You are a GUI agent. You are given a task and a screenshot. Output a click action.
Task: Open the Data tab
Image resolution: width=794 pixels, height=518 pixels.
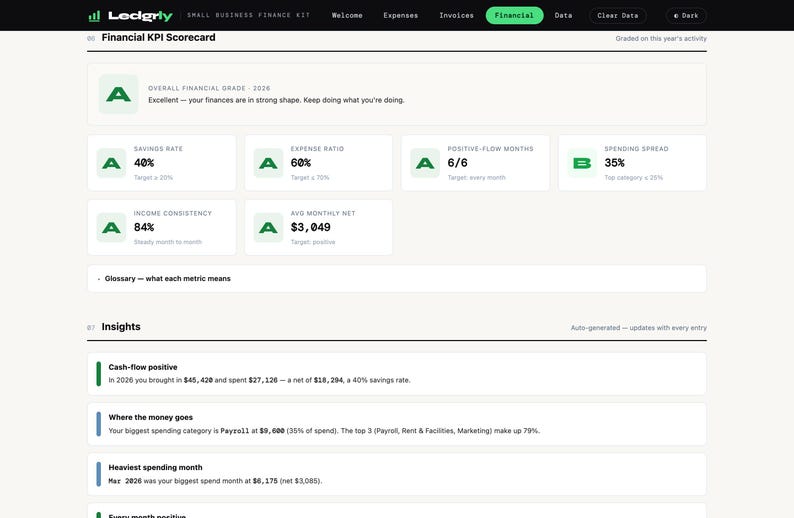tap(563, 16)
